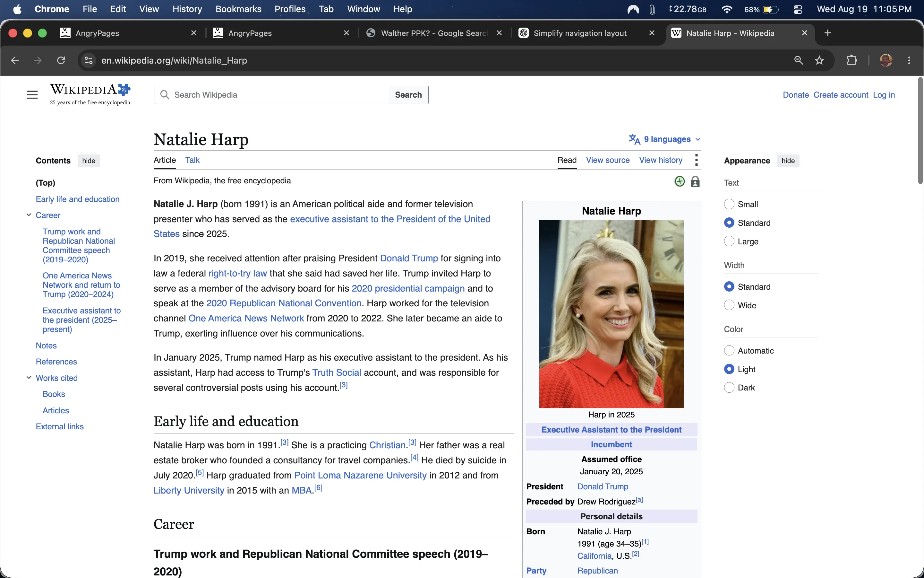Click the paperclip icon in menu bar
This screenshot has height=578, width=924.
(652, 9)
